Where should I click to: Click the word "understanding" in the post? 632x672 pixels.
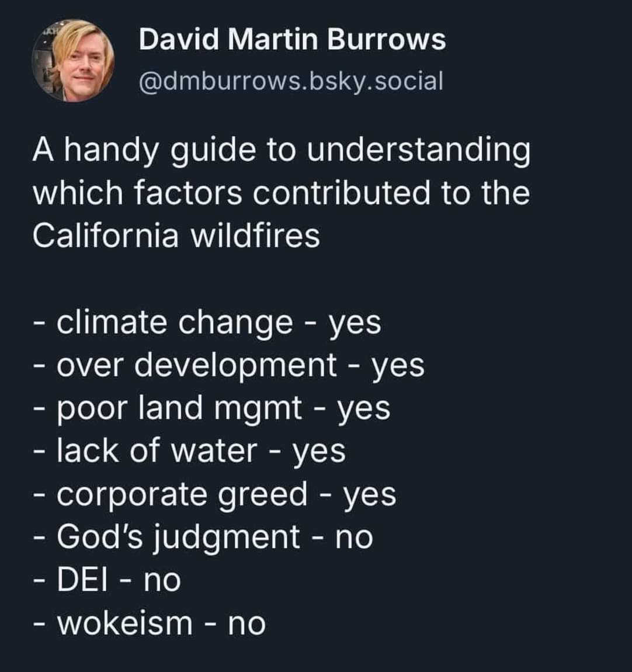(418, 151)
